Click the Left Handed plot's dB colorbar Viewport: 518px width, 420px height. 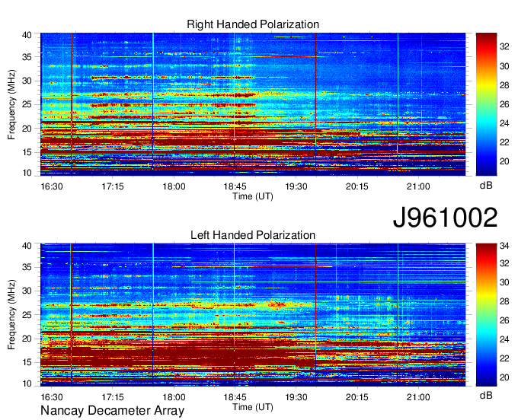(486, 315)
